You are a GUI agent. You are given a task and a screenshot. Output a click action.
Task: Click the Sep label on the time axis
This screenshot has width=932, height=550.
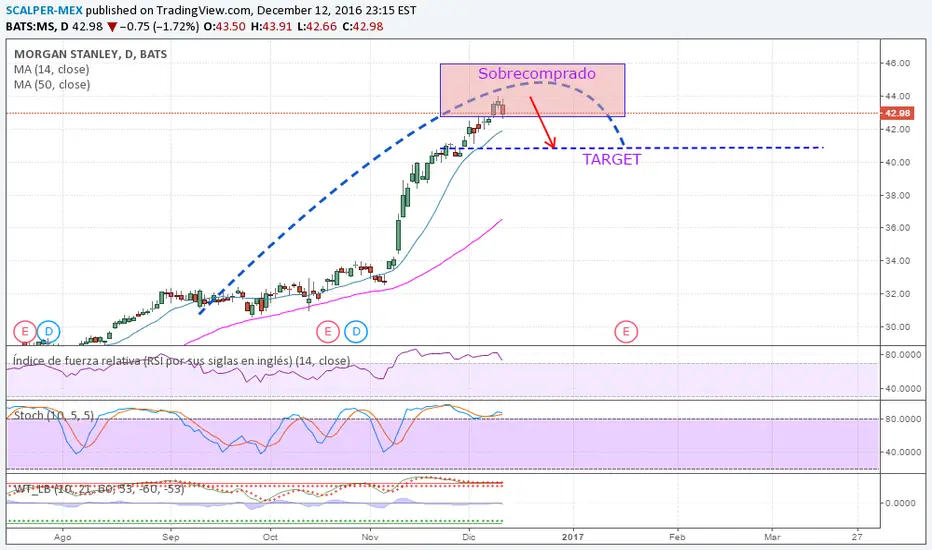(x=171, y=537)
